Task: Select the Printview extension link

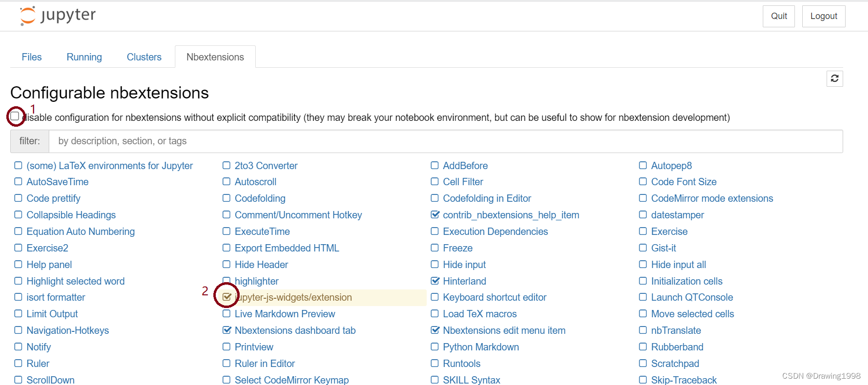Action: (x=254, y=347)
